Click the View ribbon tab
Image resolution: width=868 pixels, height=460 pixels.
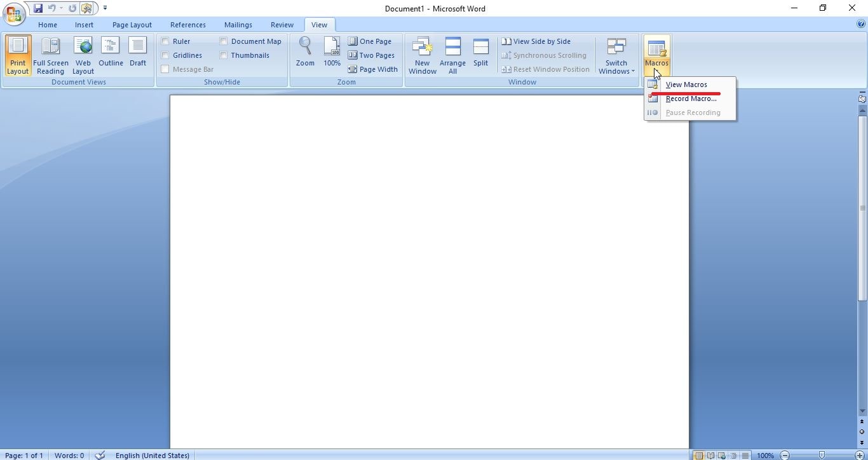[319, 25]
